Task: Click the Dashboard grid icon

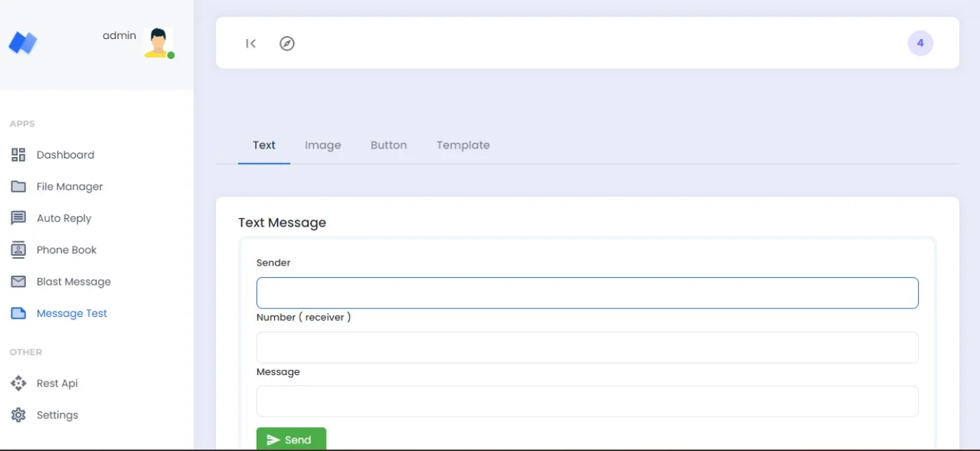Action: (x=18, y=155)
